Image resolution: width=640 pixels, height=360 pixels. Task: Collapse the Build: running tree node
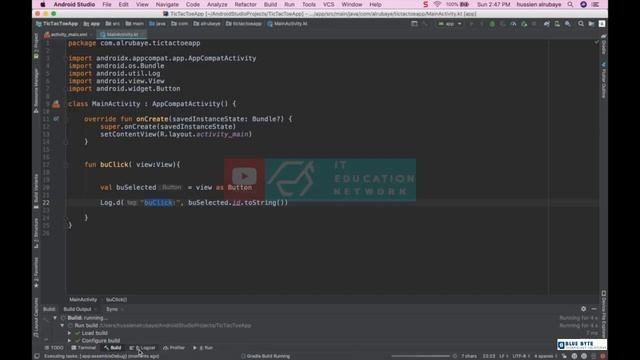55,318
